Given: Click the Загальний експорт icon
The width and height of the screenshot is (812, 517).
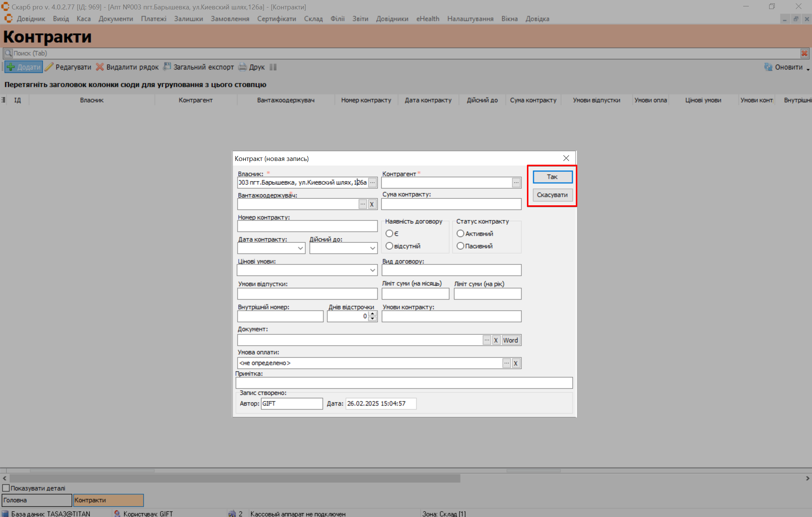Looking at the screenshot, I should point(167,67).
